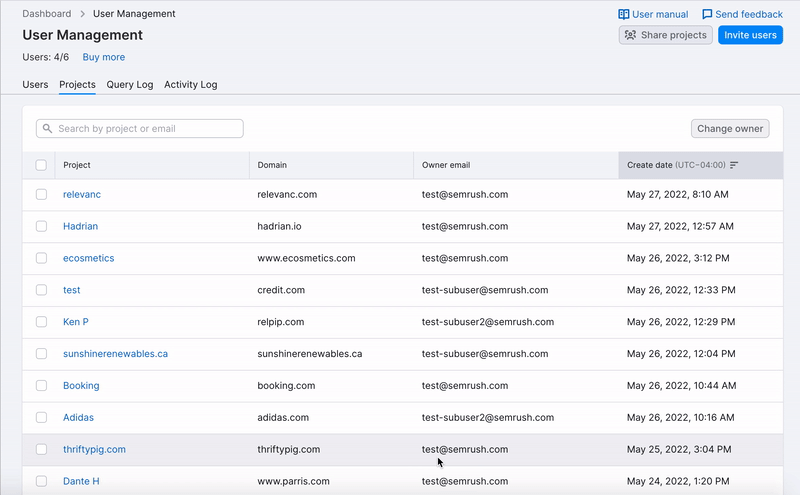Toggle the select-all checkbox in table header

point(41,165)
